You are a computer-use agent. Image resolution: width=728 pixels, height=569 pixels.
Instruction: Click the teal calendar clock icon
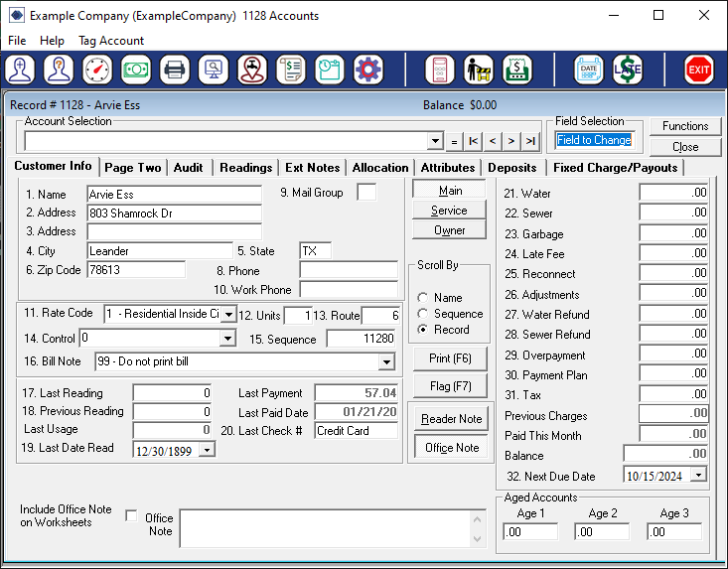coord(330,71)
